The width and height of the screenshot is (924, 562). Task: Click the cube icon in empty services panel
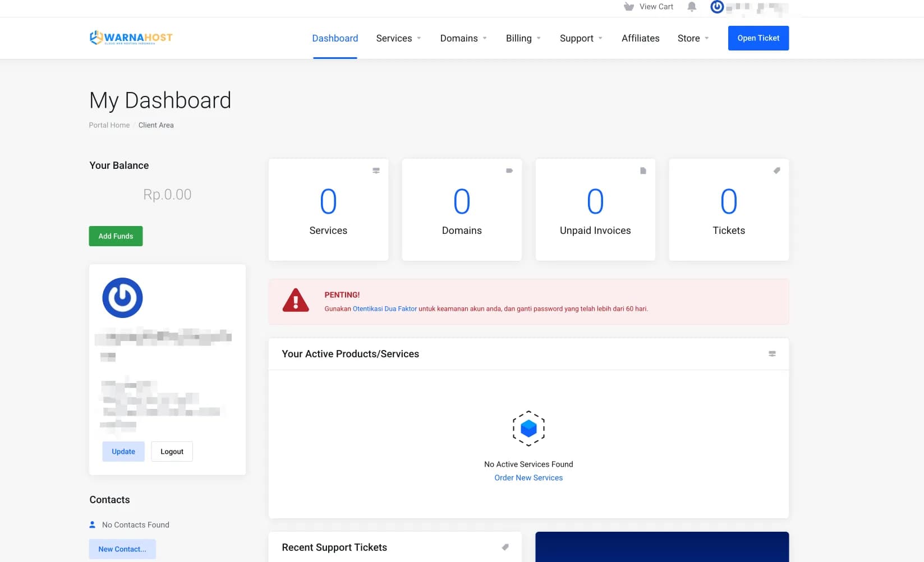tap(528, 429)
